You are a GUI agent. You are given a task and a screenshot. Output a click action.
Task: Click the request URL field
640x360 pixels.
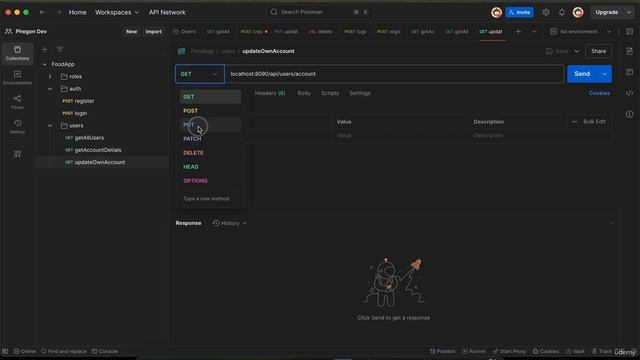coord(394,74)
